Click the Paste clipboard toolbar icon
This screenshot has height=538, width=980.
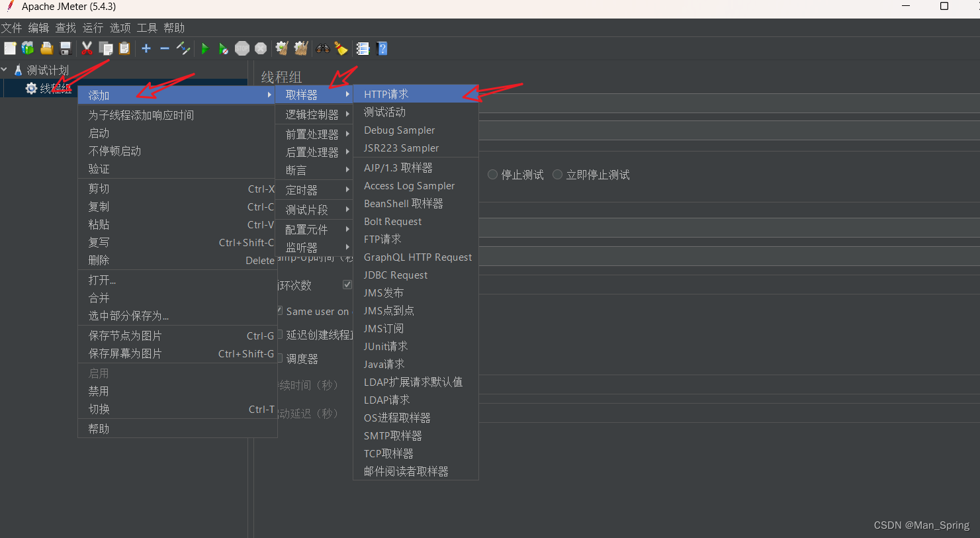pos(124,48)
